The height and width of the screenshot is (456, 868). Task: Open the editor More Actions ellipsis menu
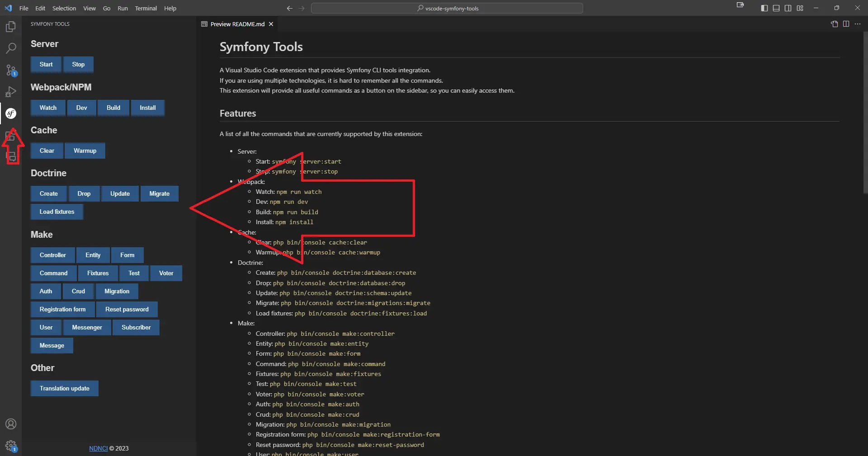coord(858,24)
